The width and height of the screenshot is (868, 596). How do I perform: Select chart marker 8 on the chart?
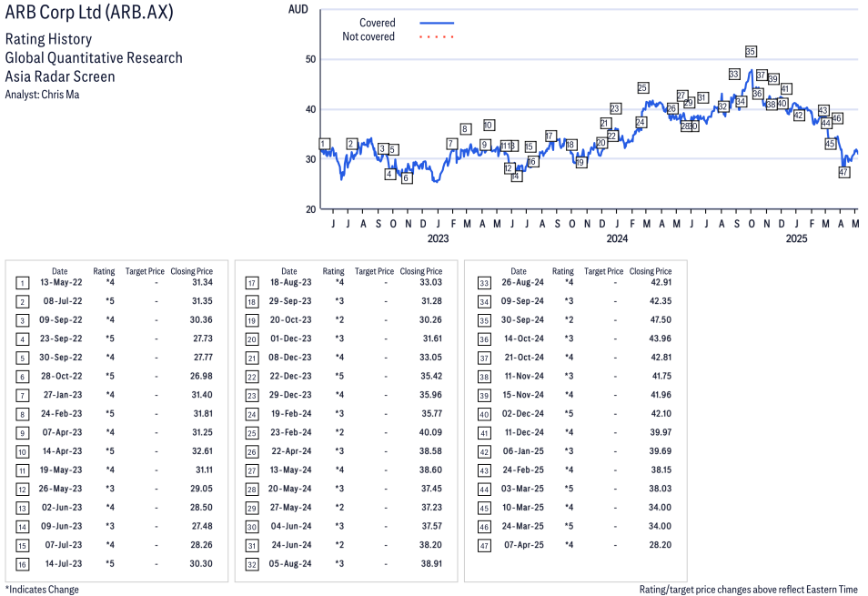pos(465,129)
